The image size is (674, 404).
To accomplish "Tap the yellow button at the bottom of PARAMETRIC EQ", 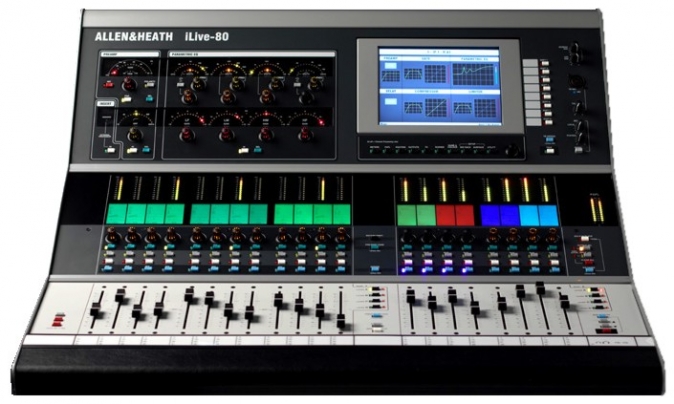I will point(244,150).
